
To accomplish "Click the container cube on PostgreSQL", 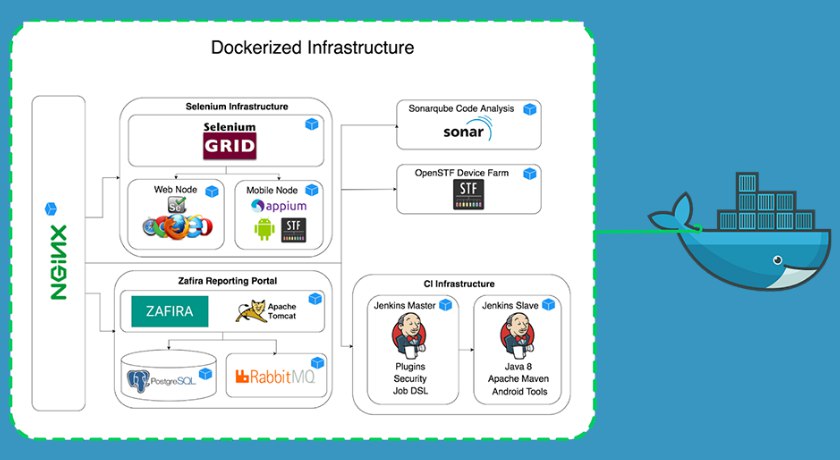I will coord(205,374).
